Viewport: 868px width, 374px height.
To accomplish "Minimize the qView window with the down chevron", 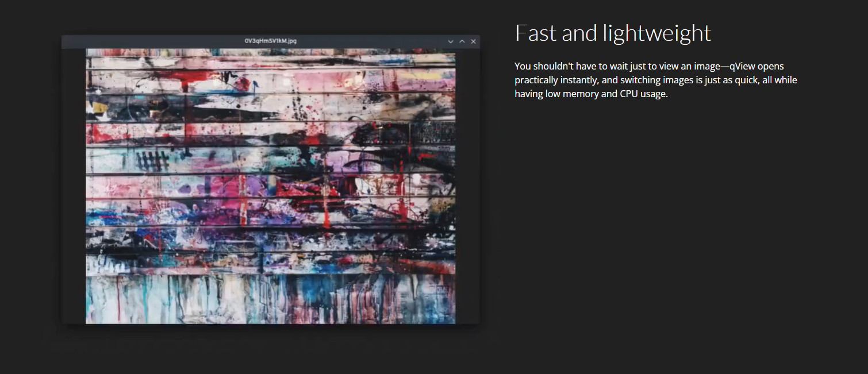I will point(451,41).
